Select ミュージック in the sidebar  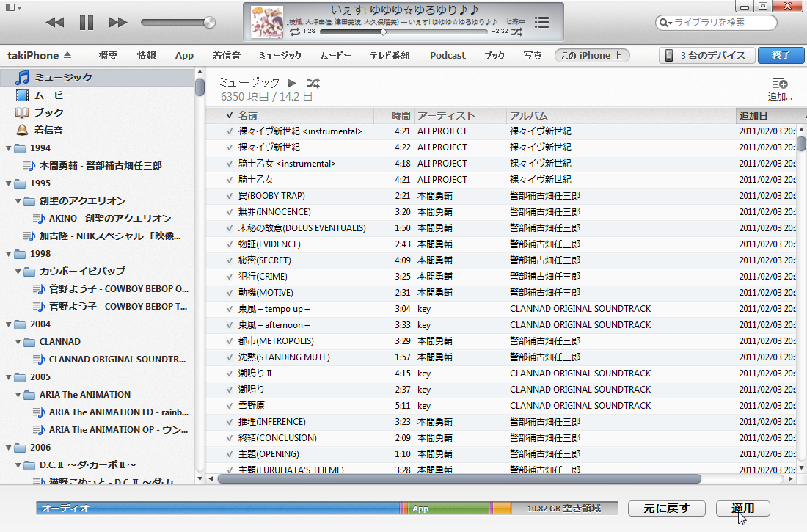(97, 77)
